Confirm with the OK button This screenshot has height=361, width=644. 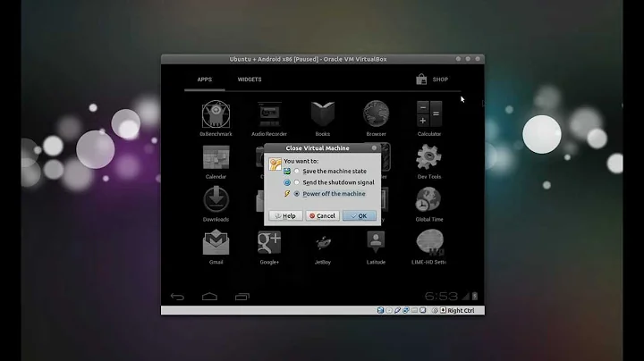tap(360, 215)
